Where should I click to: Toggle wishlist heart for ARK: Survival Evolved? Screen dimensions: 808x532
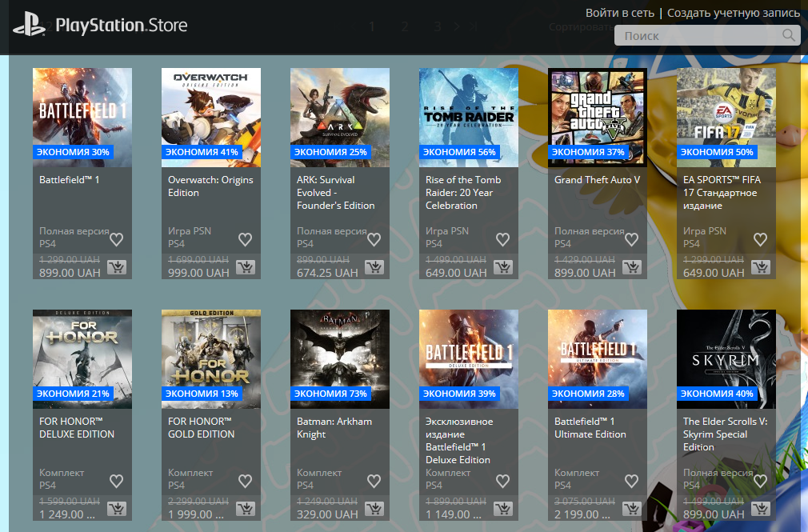(x=374, y=239)
